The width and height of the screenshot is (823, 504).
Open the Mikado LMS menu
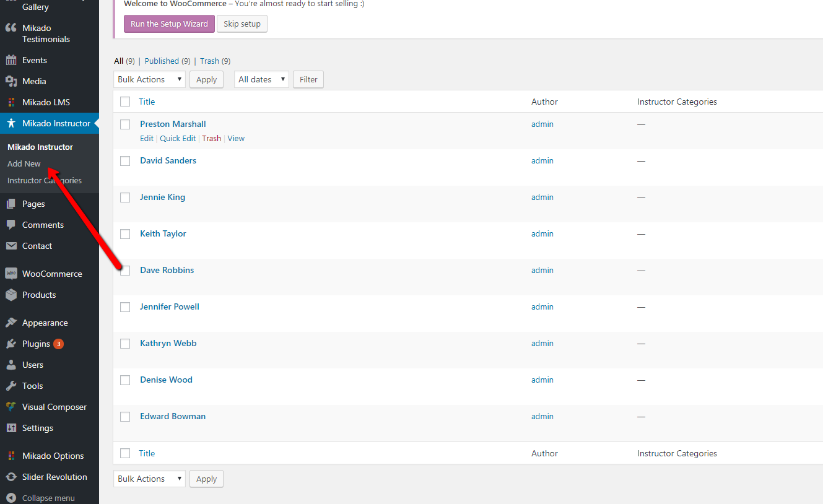point(46,102)
